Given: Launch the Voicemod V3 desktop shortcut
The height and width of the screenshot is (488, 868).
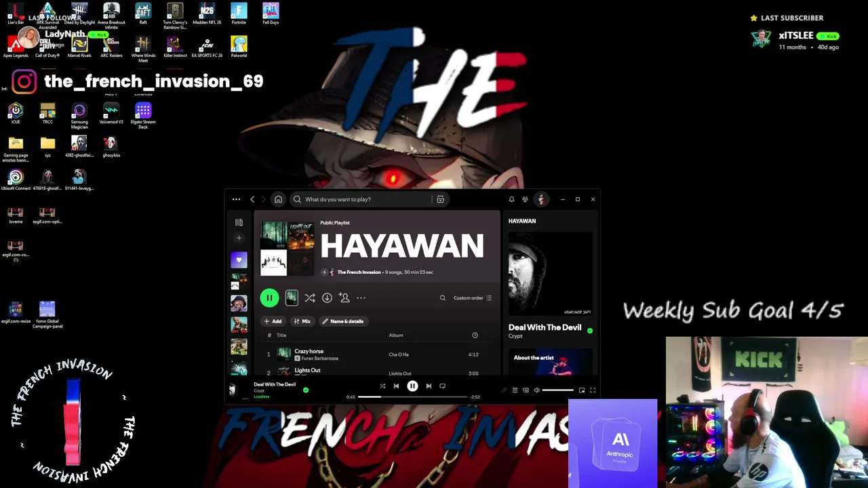Looking at the screenshot, I should pos(111,113).
